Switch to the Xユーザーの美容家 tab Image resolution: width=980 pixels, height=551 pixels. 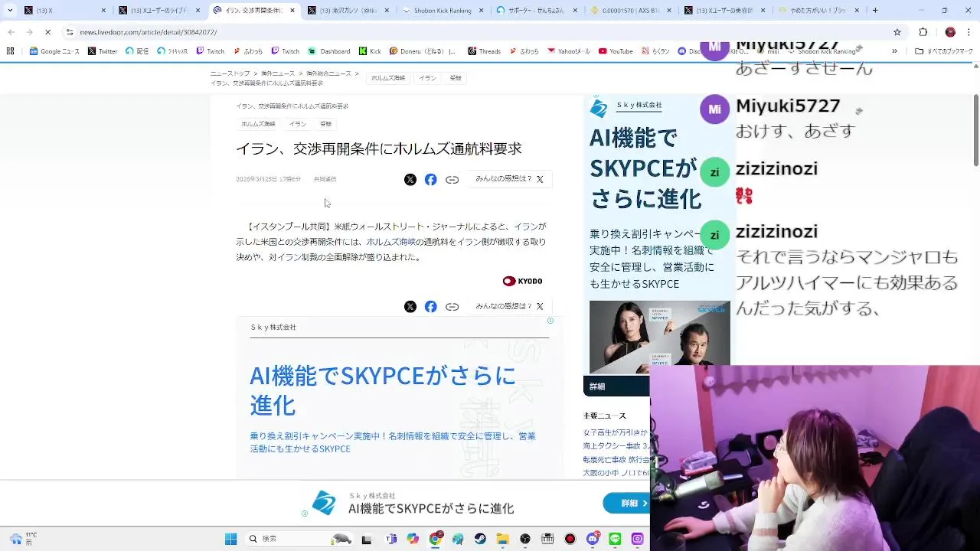pyautogui.click(x=726, y=11)
